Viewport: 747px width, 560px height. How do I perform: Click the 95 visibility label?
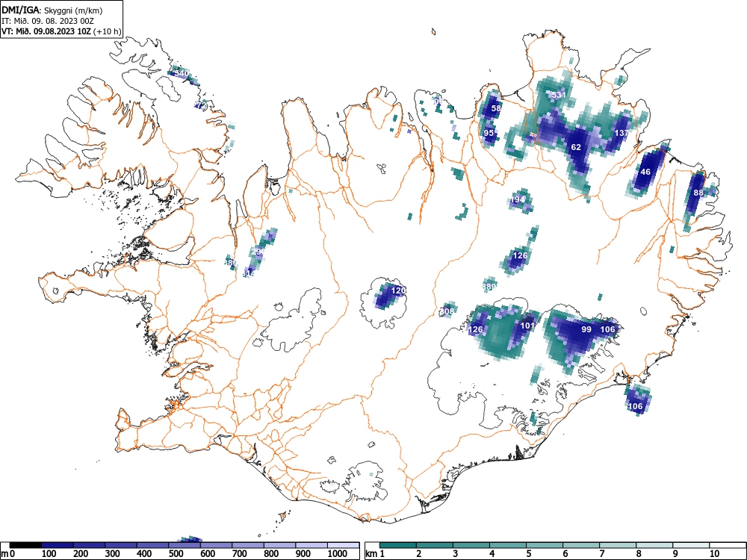point(489,133)
